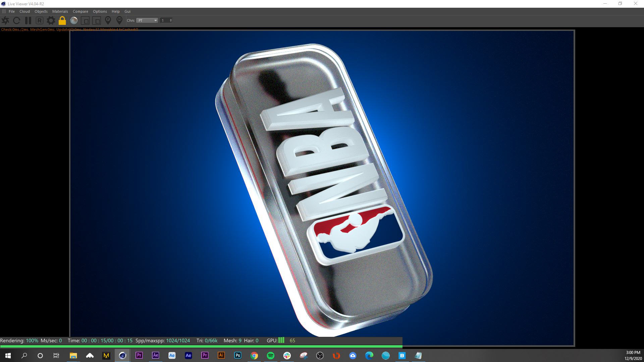
Task: Click the green render progress bar
Action: pyautogui.click(x=201, y=346)
